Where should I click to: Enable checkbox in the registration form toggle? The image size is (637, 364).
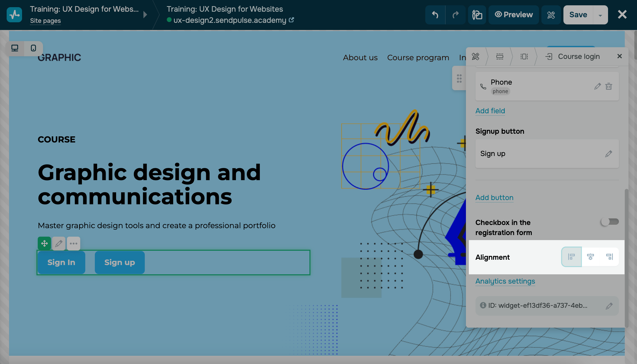(x=610, y=222)
